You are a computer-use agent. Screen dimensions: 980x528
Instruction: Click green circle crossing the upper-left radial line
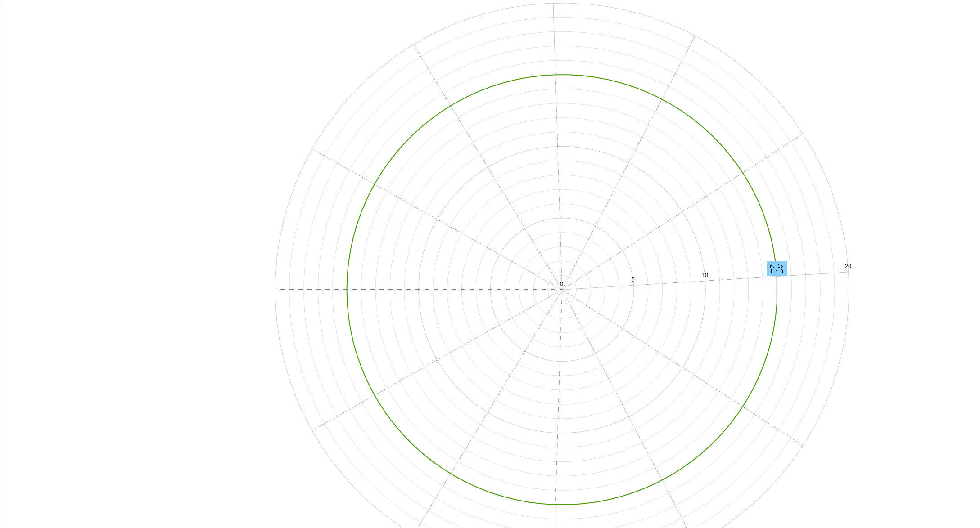(x=374, y=184)
